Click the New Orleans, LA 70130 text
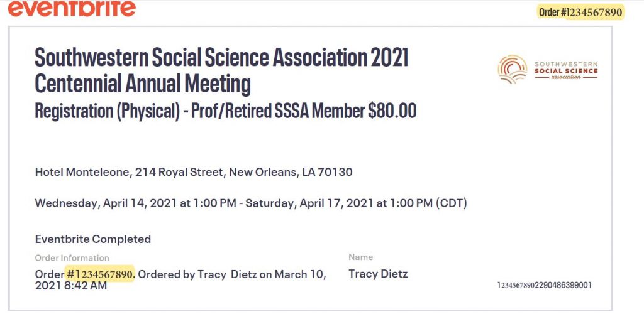 point(291,172)
